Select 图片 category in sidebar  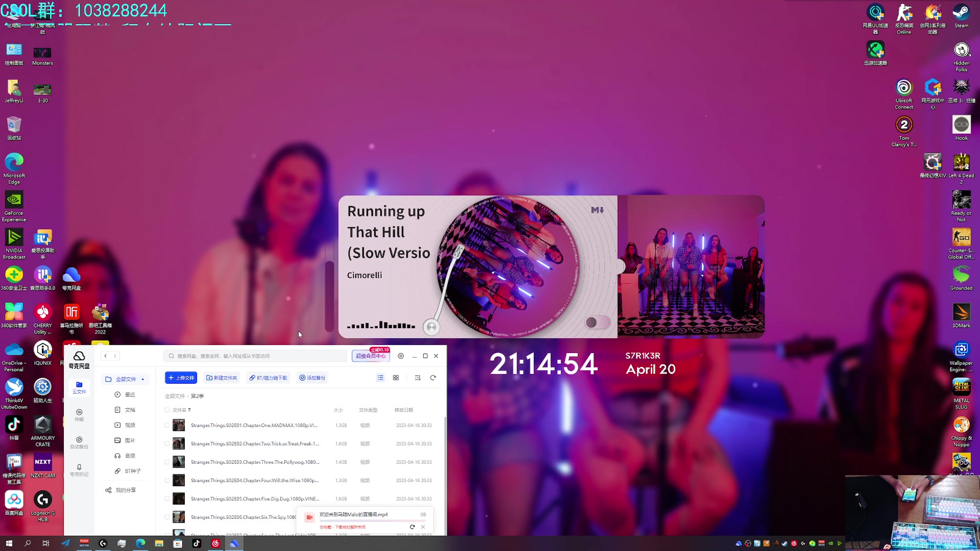tap(130, 440)
